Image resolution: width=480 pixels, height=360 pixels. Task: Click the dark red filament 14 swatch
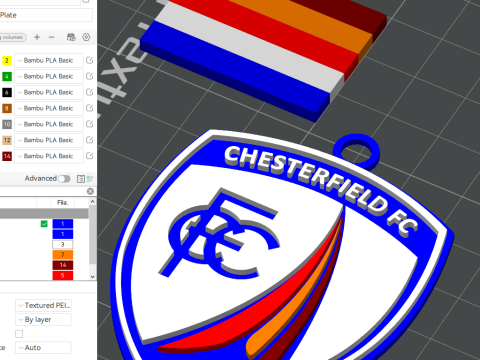pos(7,156)
